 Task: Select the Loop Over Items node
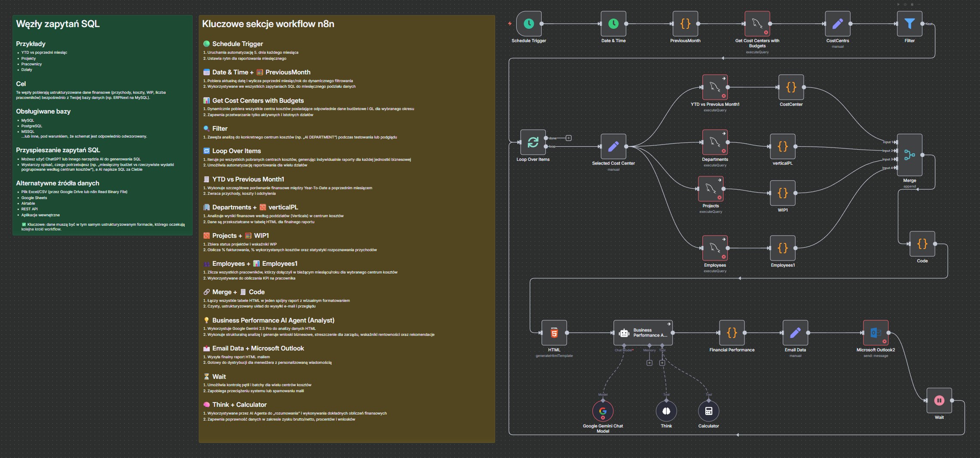click(533, 142)
